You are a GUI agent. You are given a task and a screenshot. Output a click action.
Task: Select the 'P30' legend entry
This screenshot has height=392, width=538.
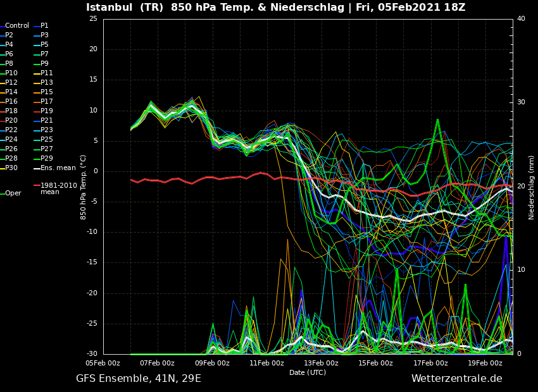click(x=9, y=168)
